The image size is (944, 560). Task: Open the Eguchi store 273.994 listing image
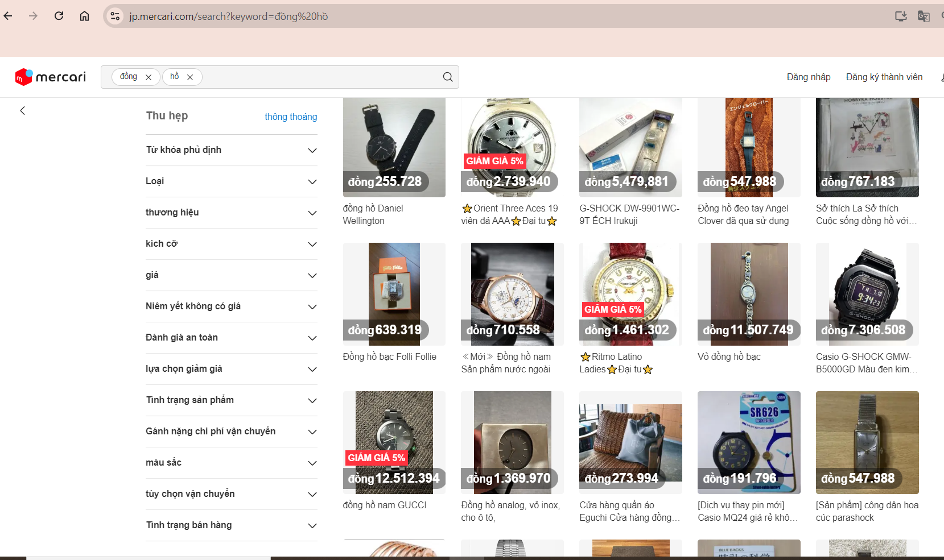630,442
